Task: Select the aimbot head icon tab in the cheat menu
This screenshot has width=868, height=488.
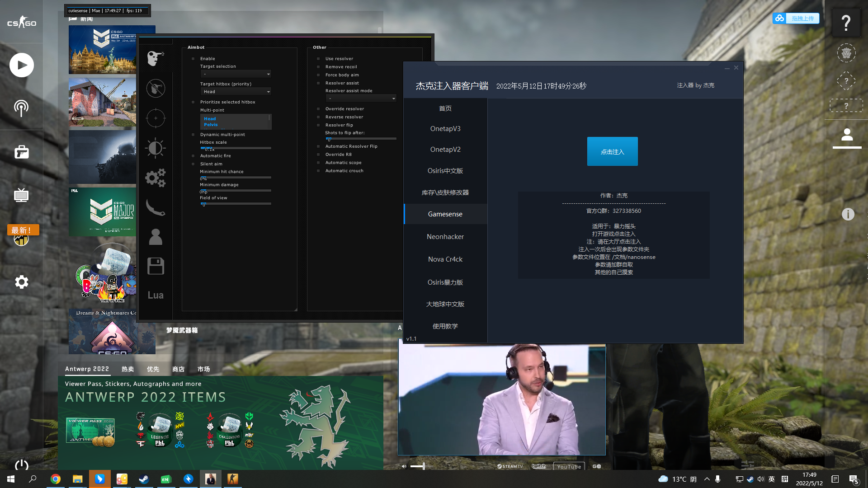Action: (156, 58)
